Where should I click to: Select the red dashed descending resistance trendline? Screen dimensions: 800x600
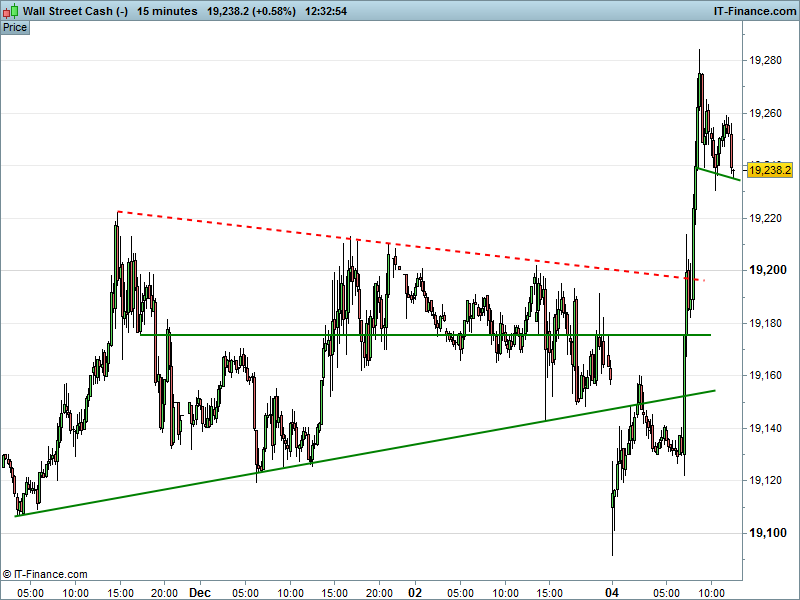click(x=411, y=246)
